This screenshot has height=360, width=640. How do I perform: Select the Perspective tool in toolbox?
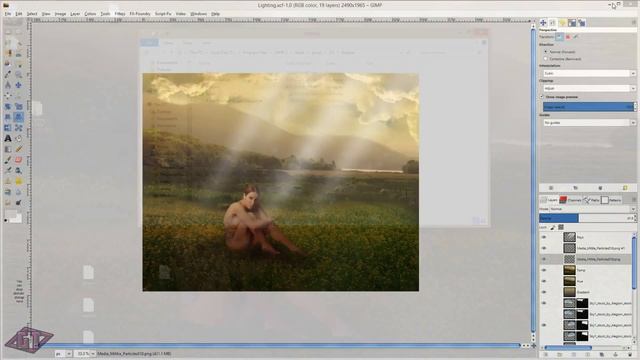coord(18,117)
